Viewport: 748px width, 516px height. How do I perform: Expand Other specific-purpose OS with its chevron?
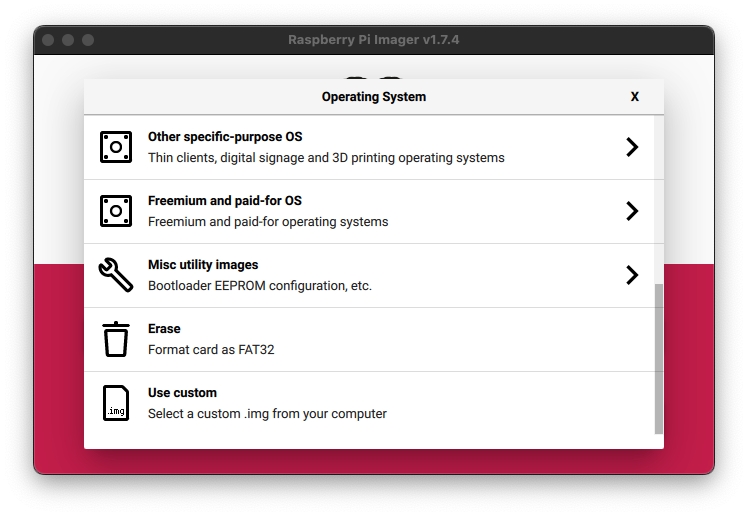pos(632,147)
